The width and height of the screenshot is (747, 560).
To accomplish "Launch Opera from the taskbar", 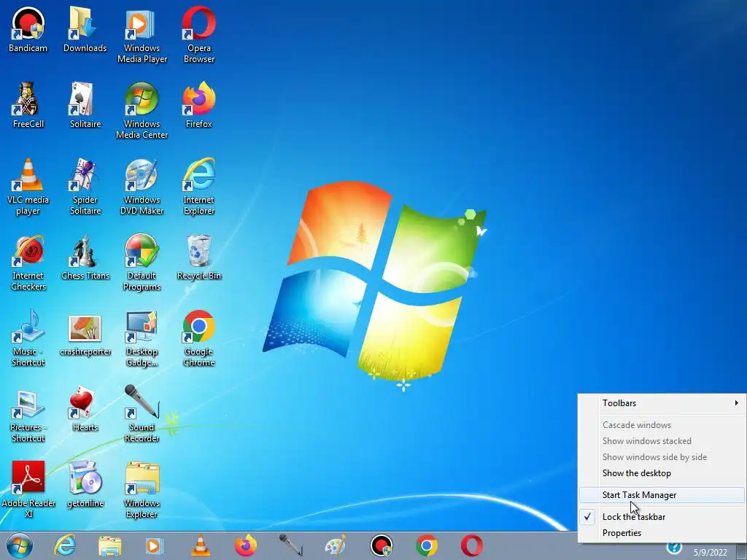I will (472, 545).
